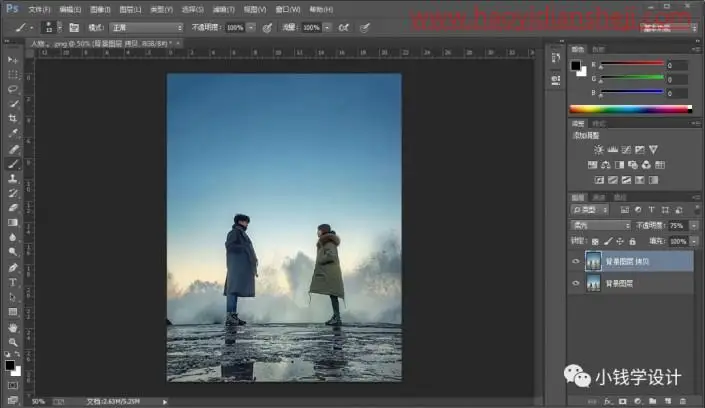This screenshot has height=408, width=705.
Task: Select the Eyedropper tool
Action: pyautogui.click(x=13, y=134)
